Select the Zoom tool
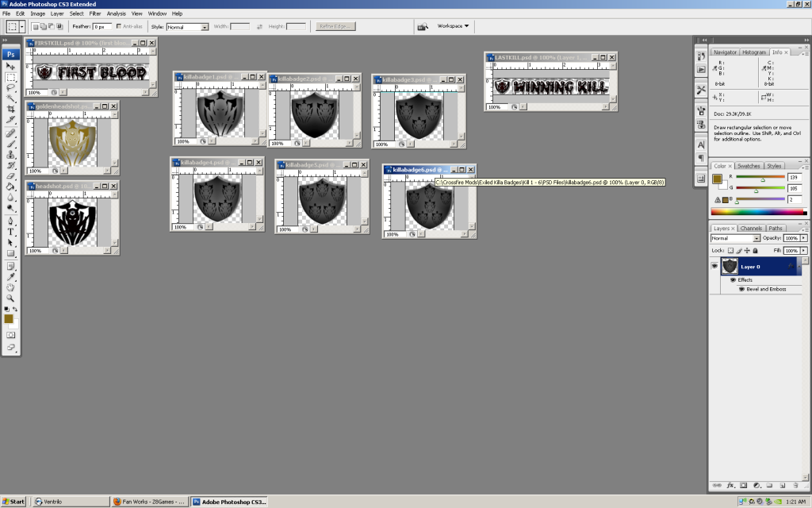This screenshot has width=812, height=508. [x=10, y=297]
